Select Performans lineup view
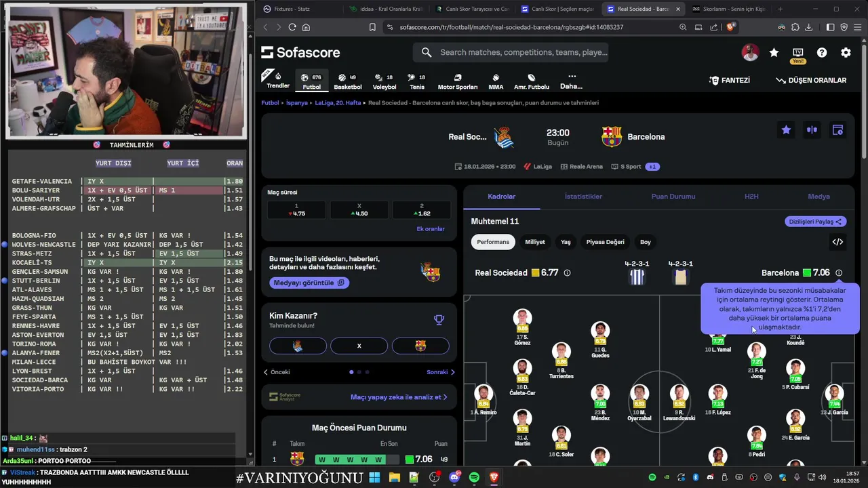 [493, 242]
